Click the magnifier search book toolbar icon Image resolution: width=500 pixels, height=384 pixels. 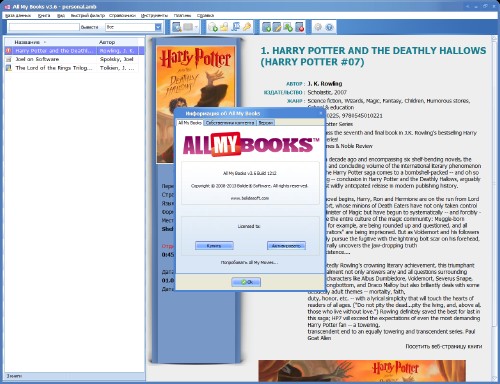tap(177, 27)
